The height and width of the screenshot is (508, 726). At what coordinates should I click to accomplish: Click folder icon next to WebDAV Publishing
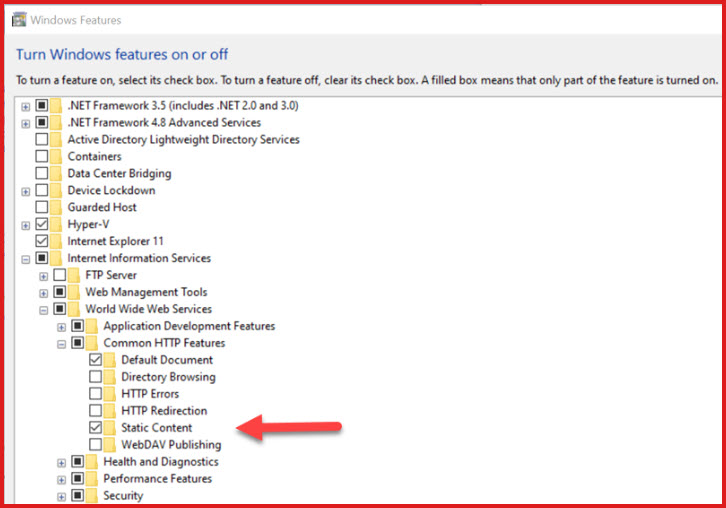[110, 445]
